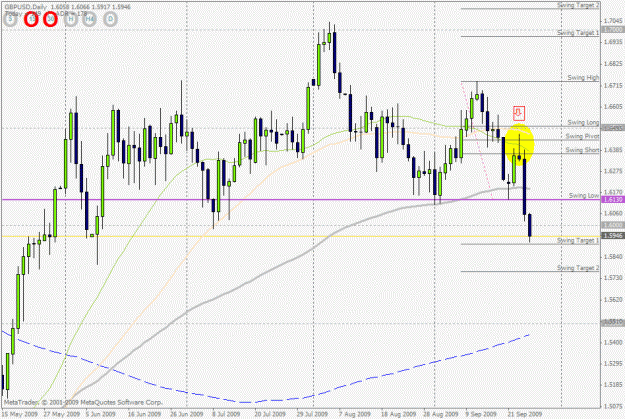
Task: Click the 21 Sep 2009 date label
Action: pos(525,414)
